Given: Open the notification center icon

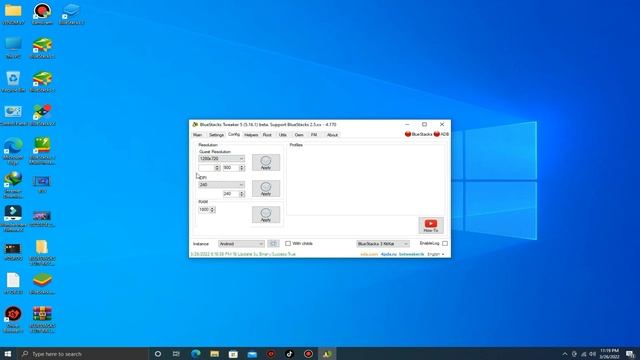Looking at the screenshot, I should [631, 354].
